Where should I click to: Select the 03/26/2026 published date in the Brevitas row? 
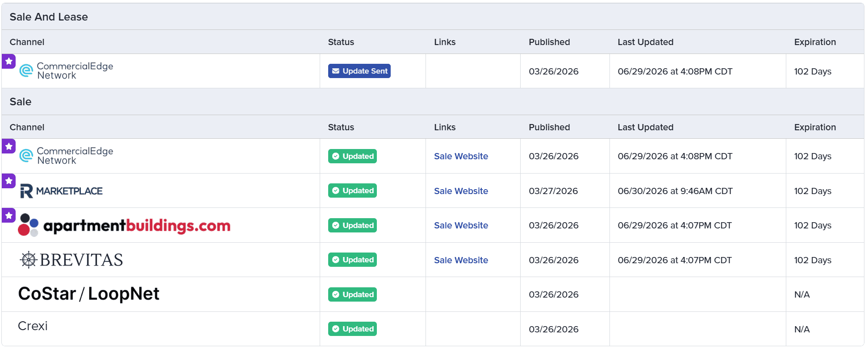[554, 260]
